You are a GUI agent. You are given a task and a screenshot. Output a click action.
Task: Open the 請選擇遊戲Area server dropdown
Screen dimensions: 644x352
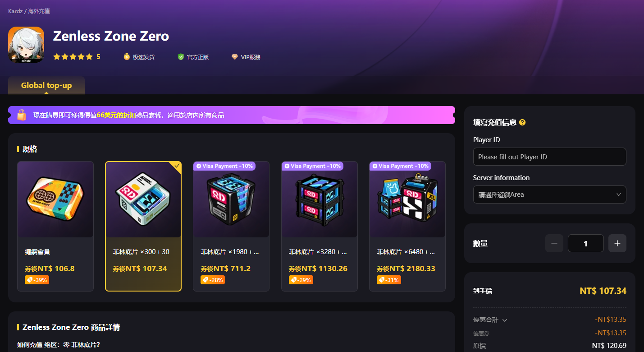pos(550,195)
